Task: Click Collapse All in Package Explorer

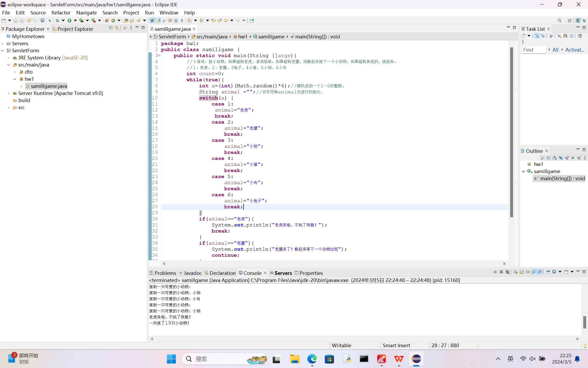Action: [111, 28]
